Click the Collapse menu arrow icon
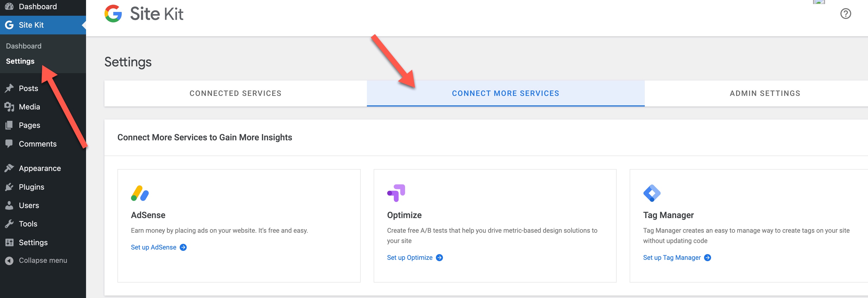The image size is (868, 298). (9, 261)
